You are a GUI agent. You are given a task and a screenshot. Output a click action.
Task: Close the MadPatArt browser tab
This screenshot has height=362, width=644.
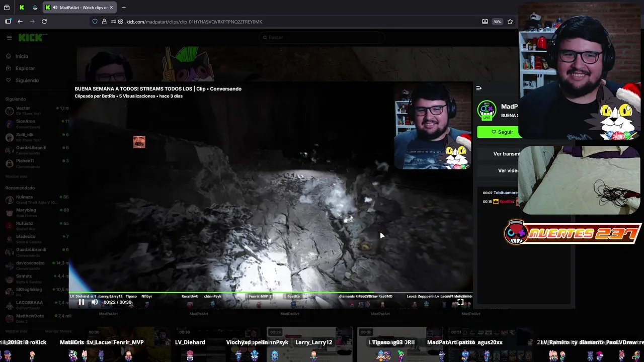[x=111, y=8]
